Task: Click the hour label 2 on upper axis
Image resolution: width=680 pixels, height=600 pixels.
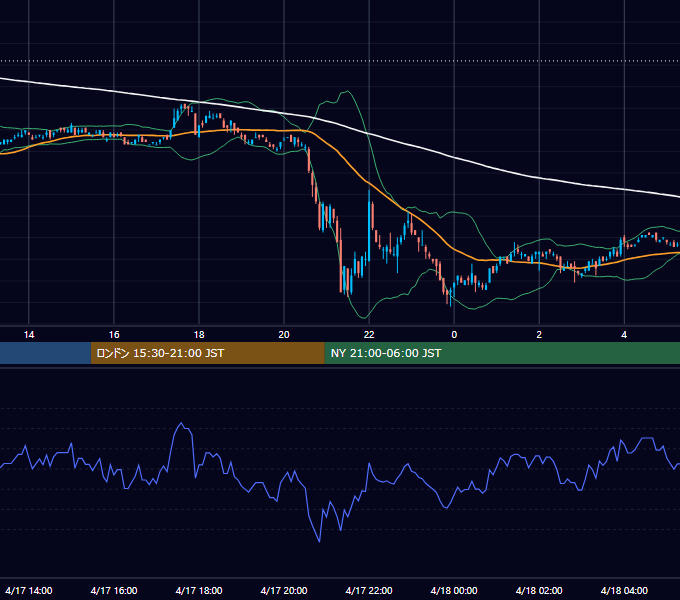Action: coord(539,335)
